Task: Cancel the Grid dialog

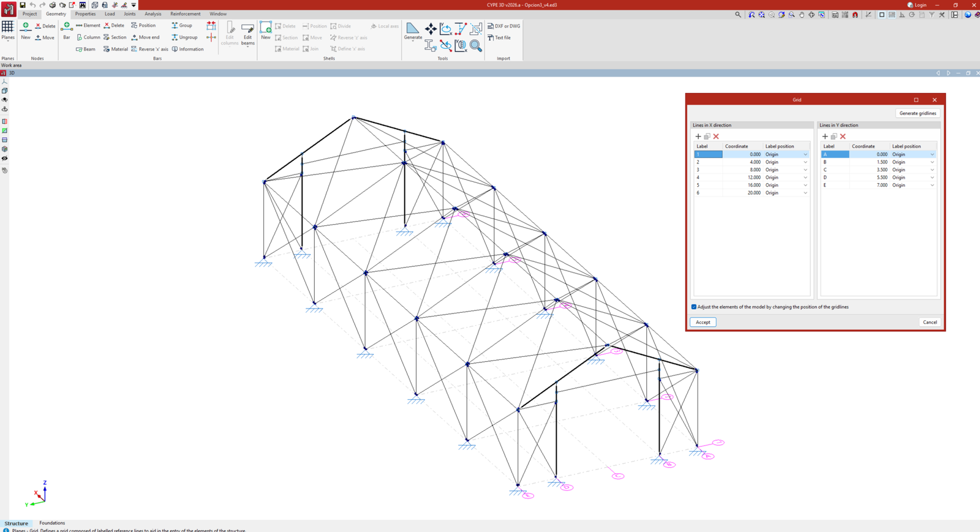Action: click(929, 322)
